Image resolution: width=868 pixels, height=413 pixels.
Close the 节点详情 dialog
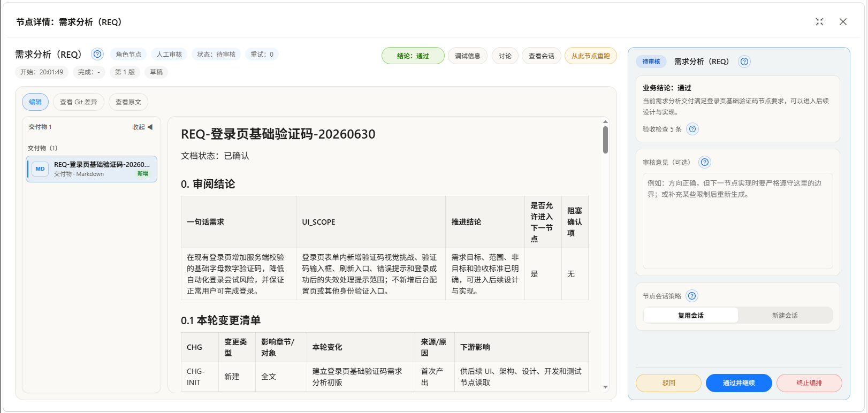coord(843,22)
